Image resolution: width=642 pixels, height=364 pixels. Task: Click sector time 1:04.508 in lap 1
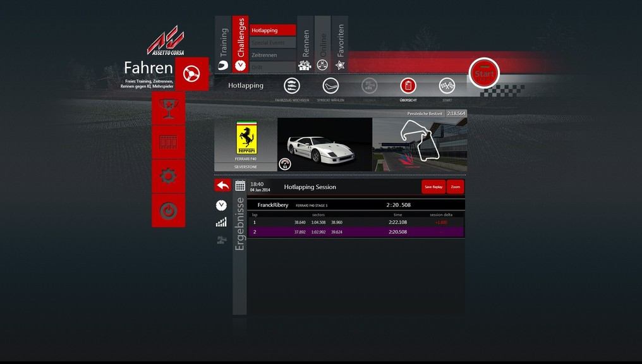(318, 222)
